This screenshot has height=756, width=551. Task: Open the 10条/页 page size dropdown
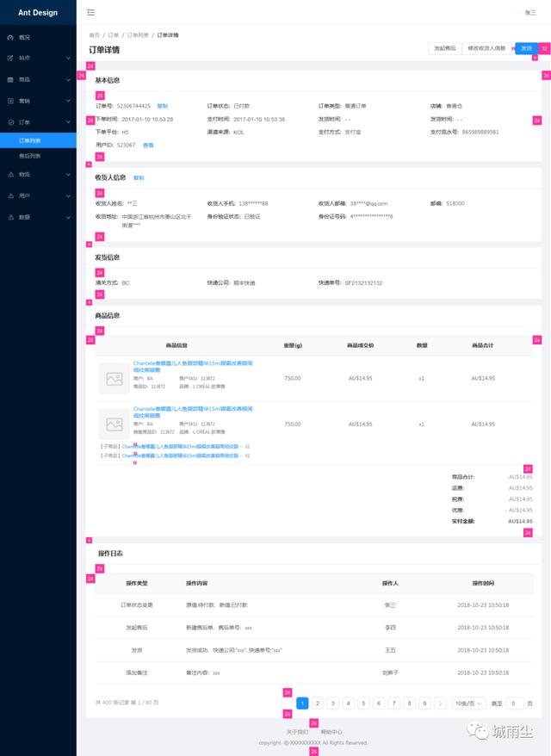pos(468,703)
